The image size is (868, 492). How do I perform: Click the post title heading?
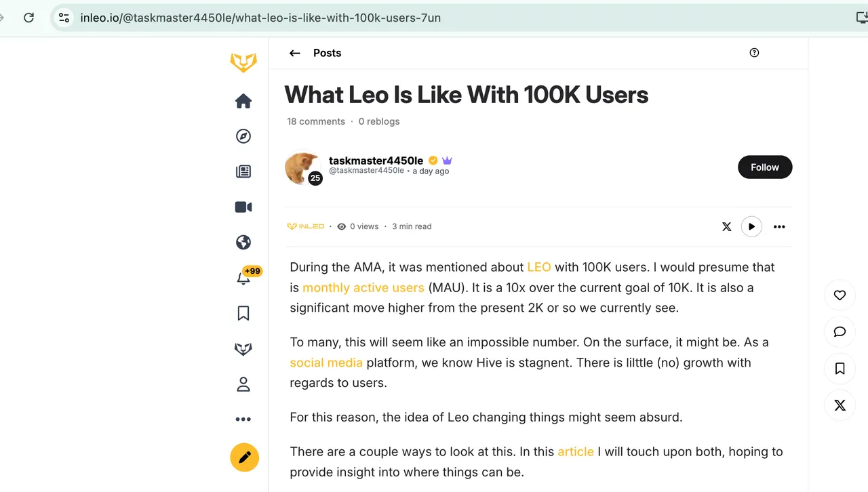tap(467, 94)
